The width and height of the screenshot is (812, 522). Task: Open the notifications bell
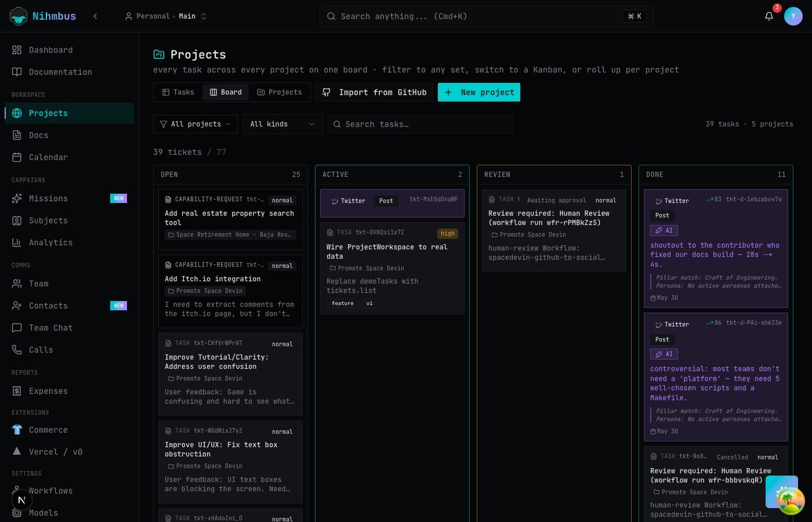tap(769, 16)
